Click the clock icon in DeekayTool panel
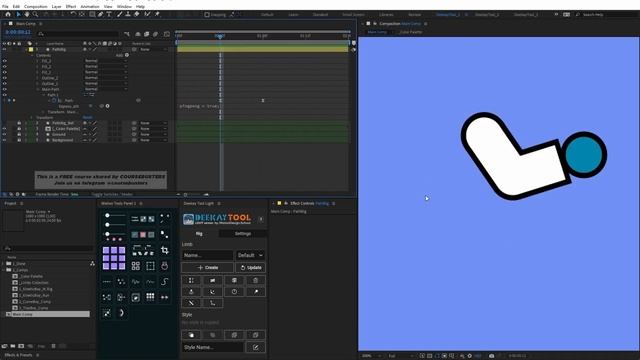640x360 pixels. [234, 291]
